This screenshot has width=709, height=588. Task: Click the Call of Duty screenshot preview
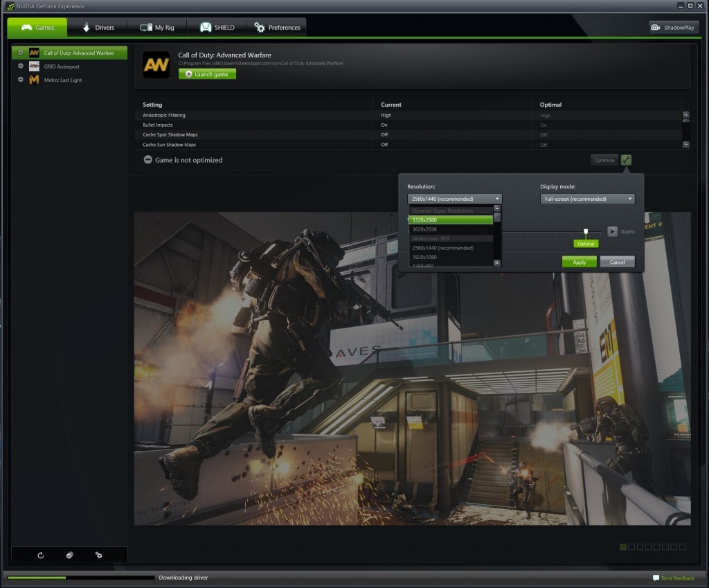[x=413, y=368]
